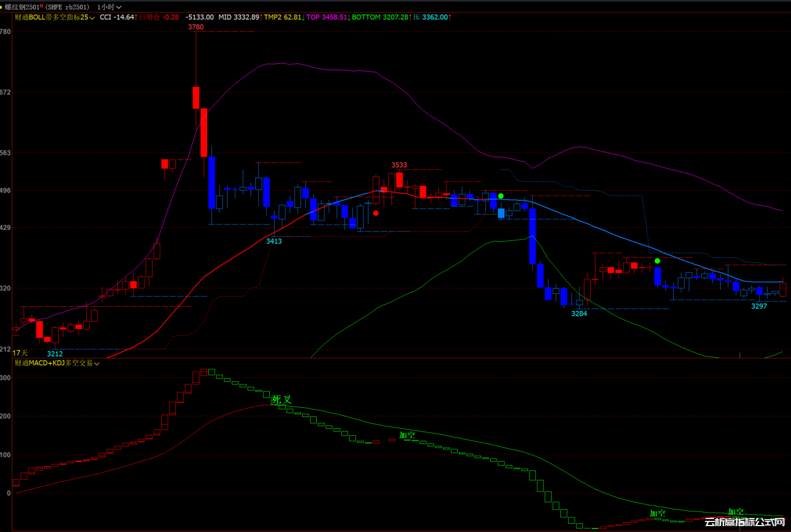Click the 加空 label beside the 死叉 section

(x=407, y=435)
